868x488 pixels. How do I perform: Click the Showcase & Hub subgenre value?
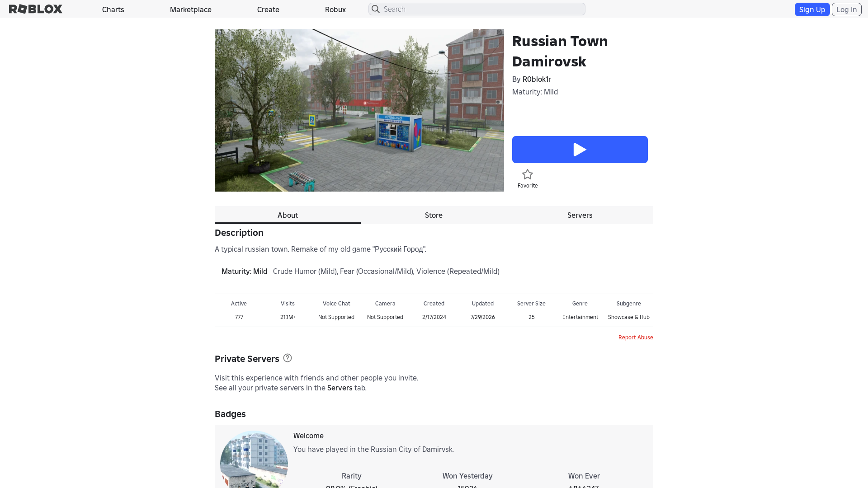629,317
